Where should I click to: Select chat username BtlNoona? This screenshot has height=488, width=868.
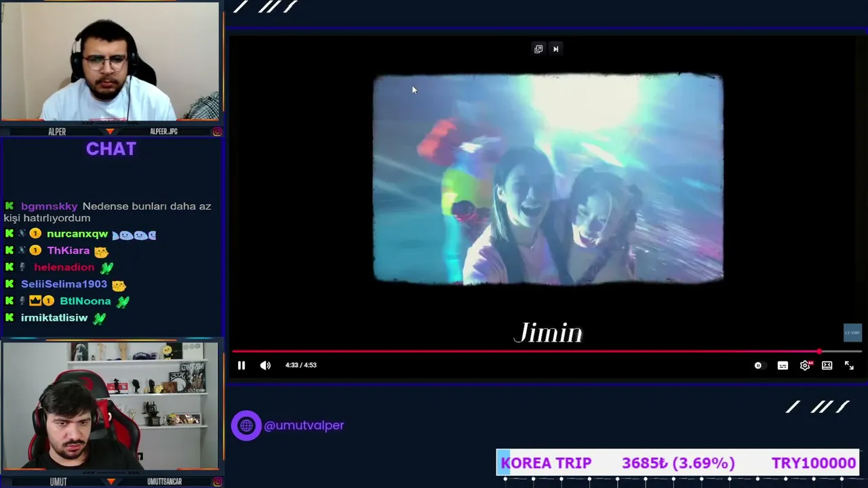[85, 301]
